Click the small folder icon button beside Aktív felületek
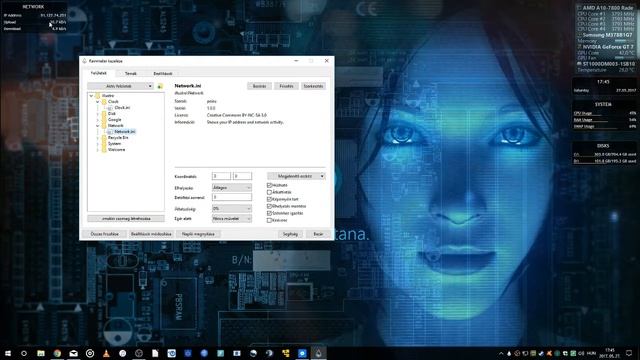 pos(160,86)
